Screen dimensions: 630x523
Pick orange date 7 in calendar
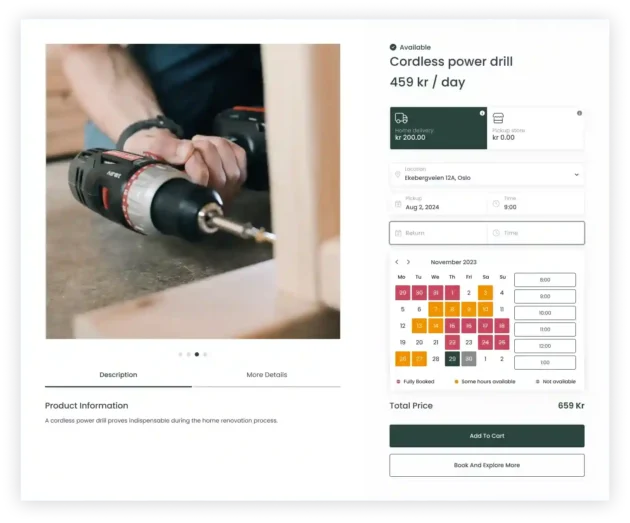pyautogui.click(x=436, y=309)
